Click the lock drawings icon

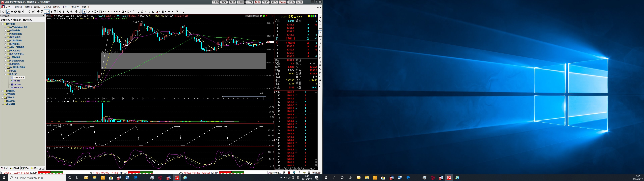153,12
